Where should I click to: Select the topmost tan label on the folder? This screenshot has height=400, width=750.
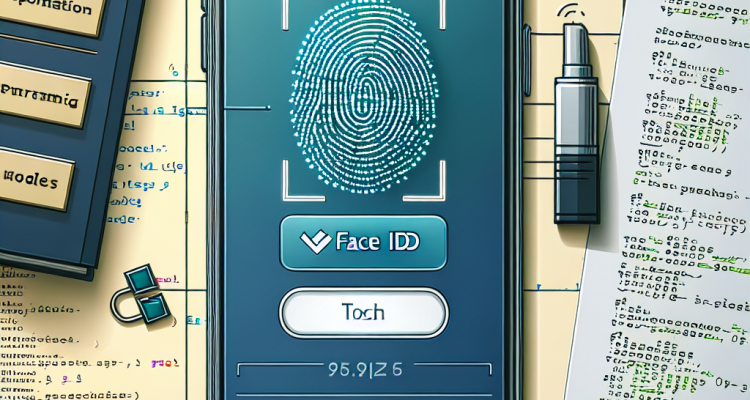coord(50,14)
